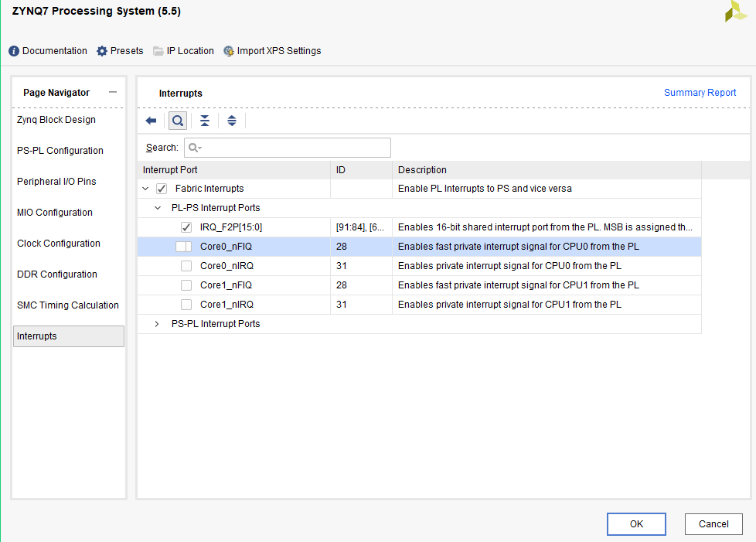This screenshot has width=756, height=542.
Task: Expand the PS-PL Interrupt Ports node
Action: point(157,323)
